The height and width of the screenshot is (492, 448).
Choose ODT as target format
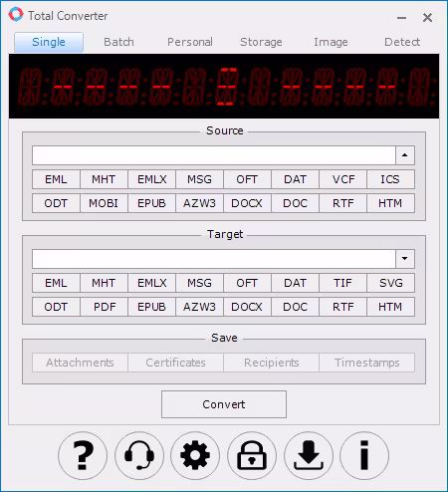click(x=56, y=307)
